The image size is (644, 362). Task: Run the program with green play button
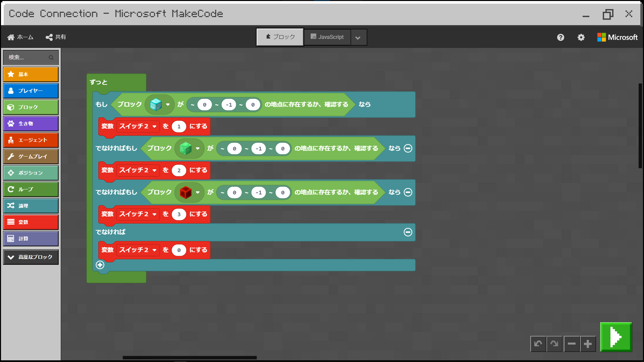[x=616, y=337]
